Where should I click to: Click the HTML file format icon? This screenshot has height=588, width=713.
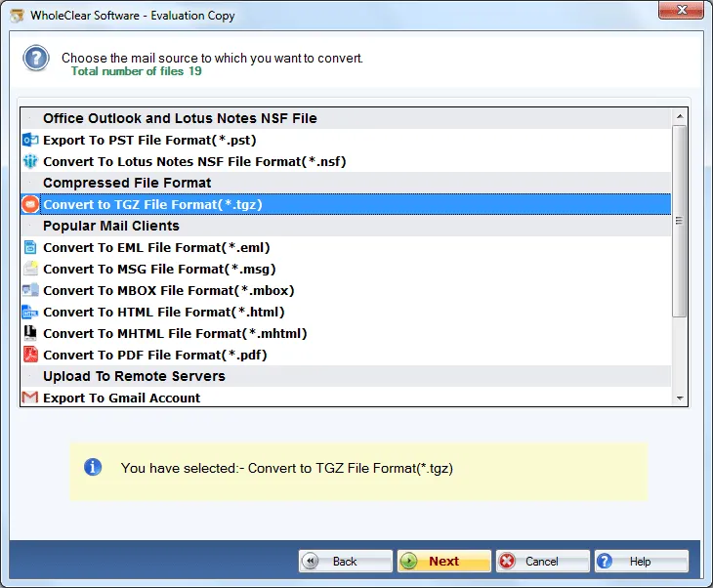[x=30, y=312]
